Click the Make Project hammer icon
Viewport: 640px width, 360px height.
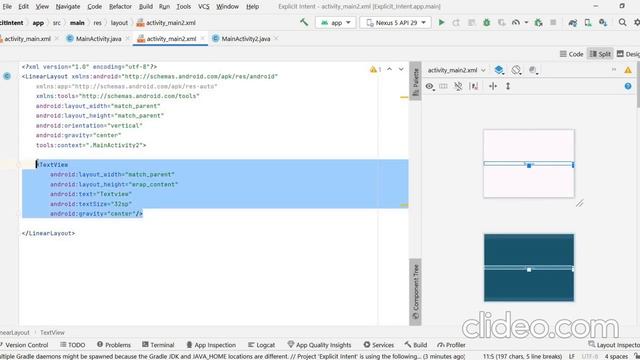point(304,22)
